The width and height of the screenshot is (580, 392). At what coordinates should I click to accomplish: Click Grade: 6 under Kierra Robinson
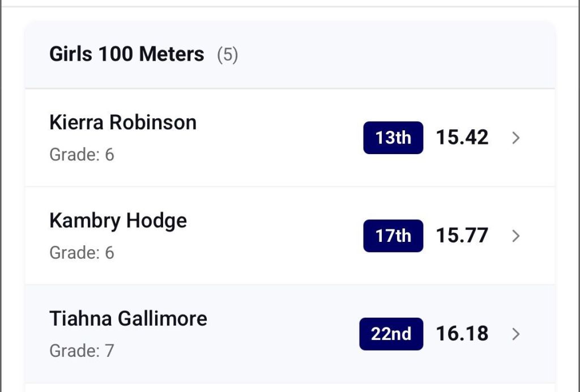pyautogui.click(x=82, y=155)
